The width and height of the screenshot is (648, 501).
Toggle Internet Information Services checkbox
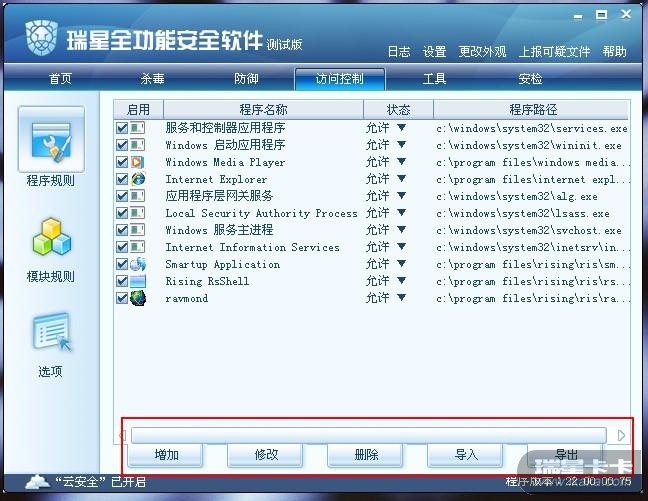click(x=122, y=247)
